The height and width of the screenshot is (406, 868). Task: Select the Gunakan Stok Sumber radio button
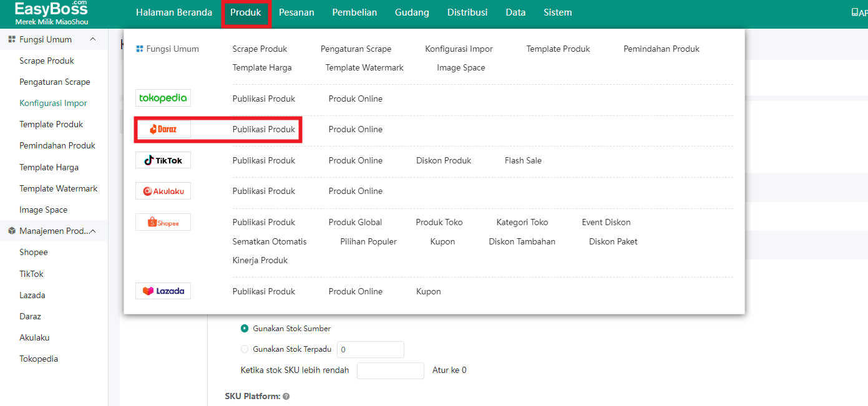(245, 328)
